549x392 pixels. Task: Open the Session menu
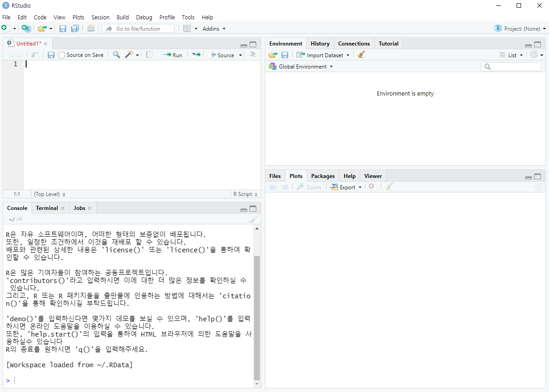(100, 17)
